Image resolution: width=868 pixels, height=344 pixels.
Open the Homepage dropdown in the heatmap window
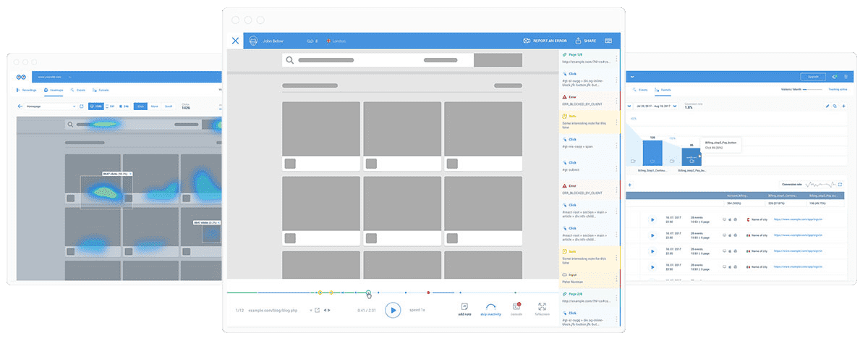click(51, 106)
